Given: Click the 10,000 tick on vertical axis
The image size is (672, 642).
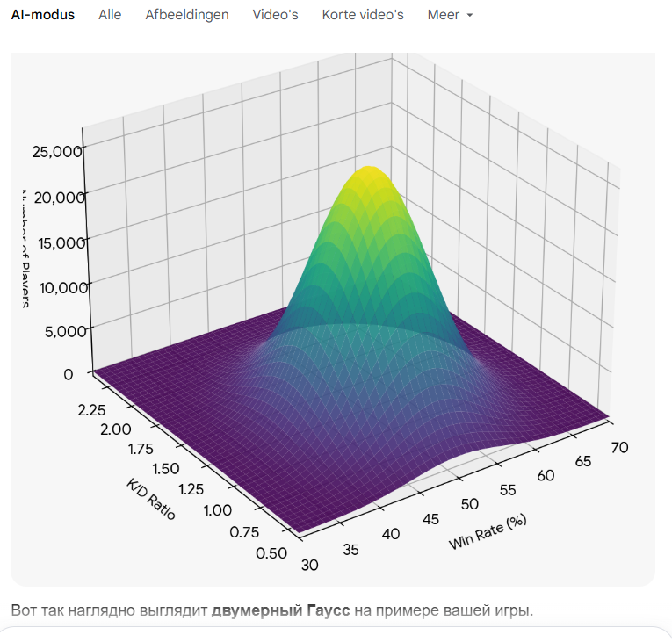Looking at the screenshot, I should [63, 287].
